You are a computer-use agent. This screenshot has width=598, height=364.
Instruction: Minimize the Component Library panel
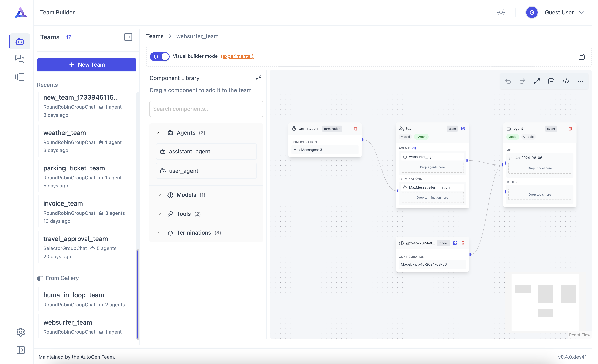coord(258,78)
